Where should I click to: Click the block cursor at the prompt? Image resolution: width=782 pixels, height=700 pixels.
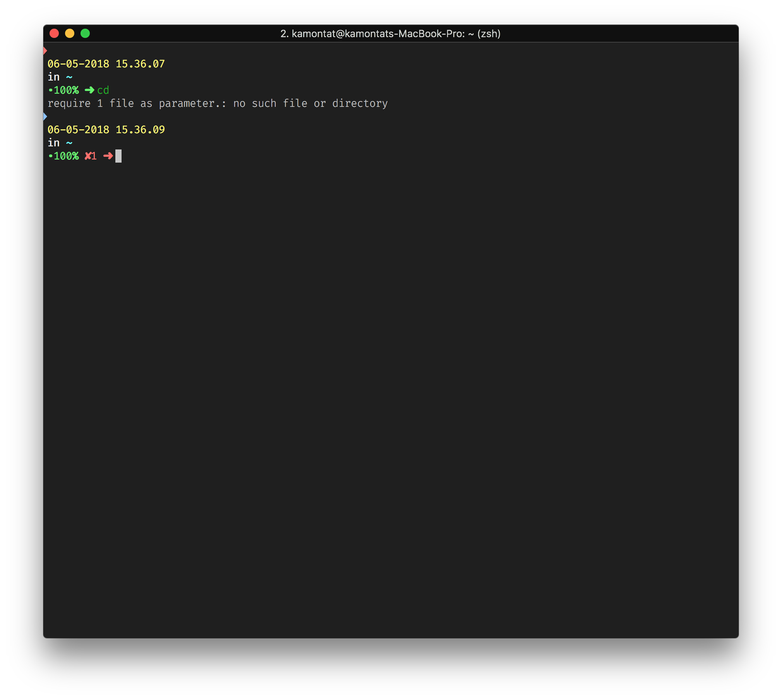click(118, 156)
